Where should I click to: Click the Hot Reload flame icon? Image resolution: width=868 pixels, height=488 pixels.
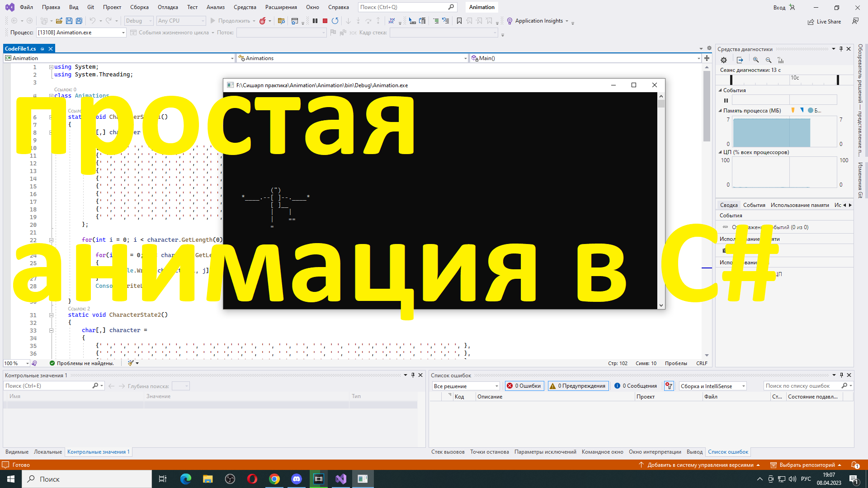click(x=262, y=20)
